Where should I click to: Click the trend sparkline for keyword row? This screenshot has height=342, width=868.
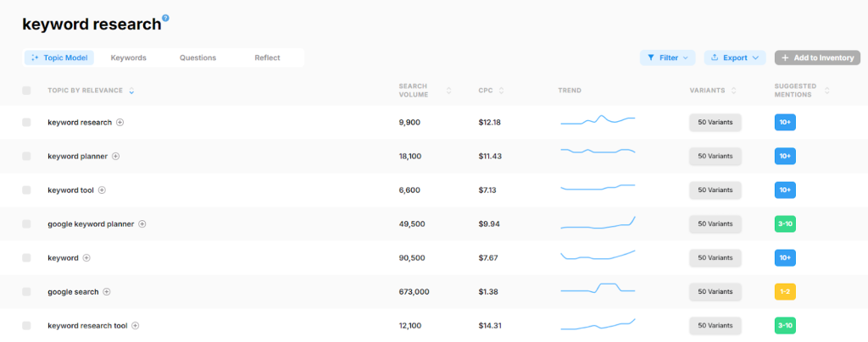[598, 256]
